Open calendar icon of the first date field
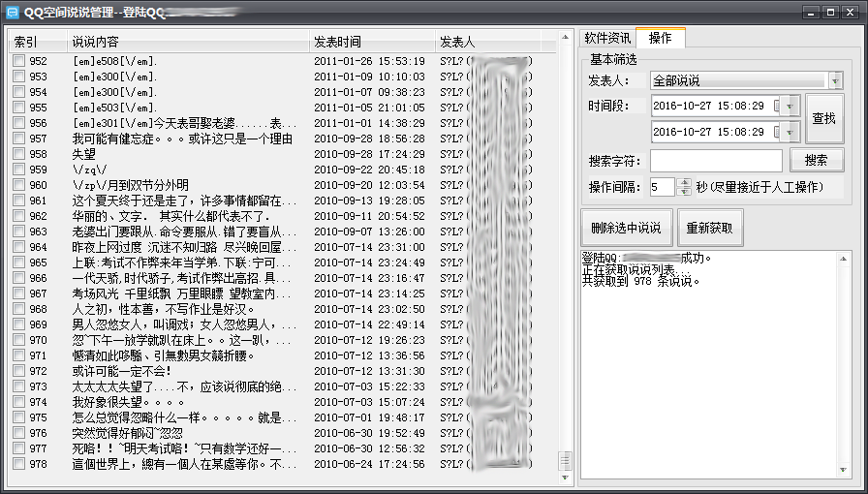This screenshot has width=868, height=494. (777, 106)
